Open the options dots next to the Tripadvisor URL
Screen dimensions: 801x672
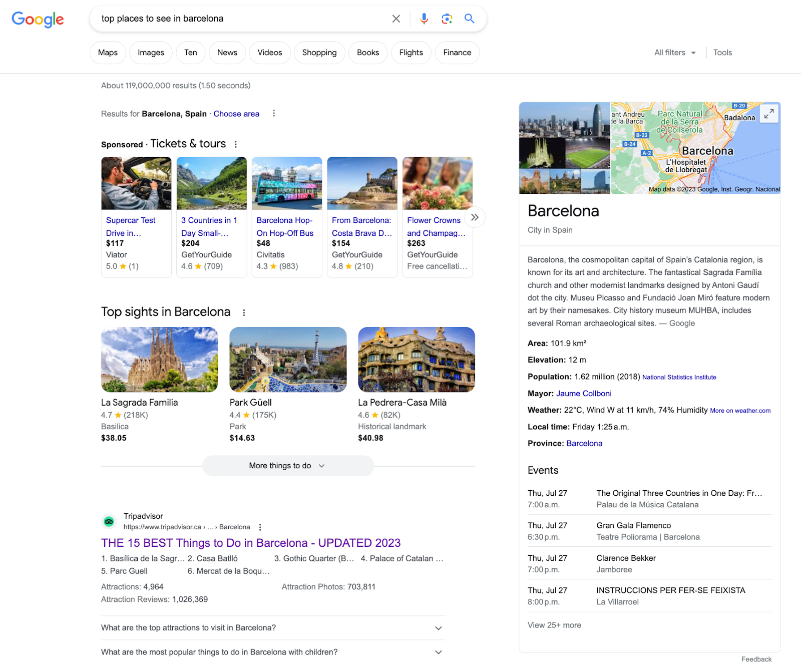pyautogui.click(x=260, y=527)
